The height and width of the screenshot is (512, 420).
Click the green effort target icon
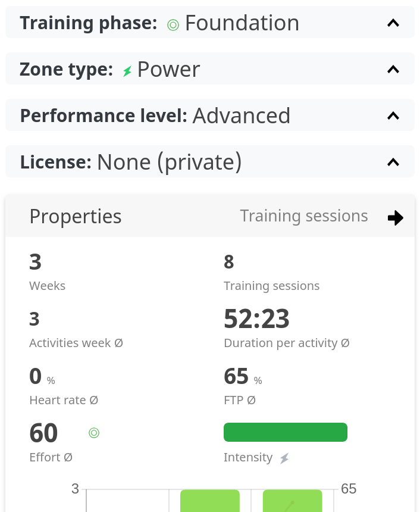(x=94, y=433)
